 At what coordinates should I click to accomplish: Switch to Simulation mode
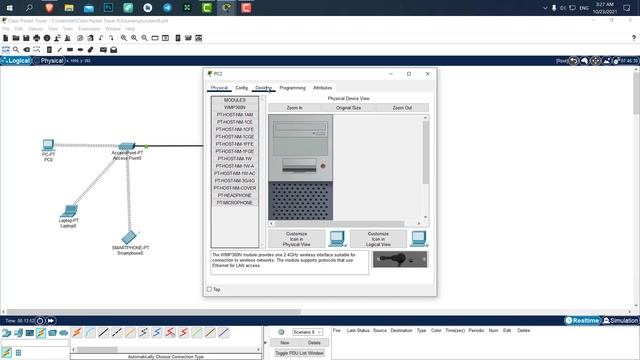tap(620, 320)
